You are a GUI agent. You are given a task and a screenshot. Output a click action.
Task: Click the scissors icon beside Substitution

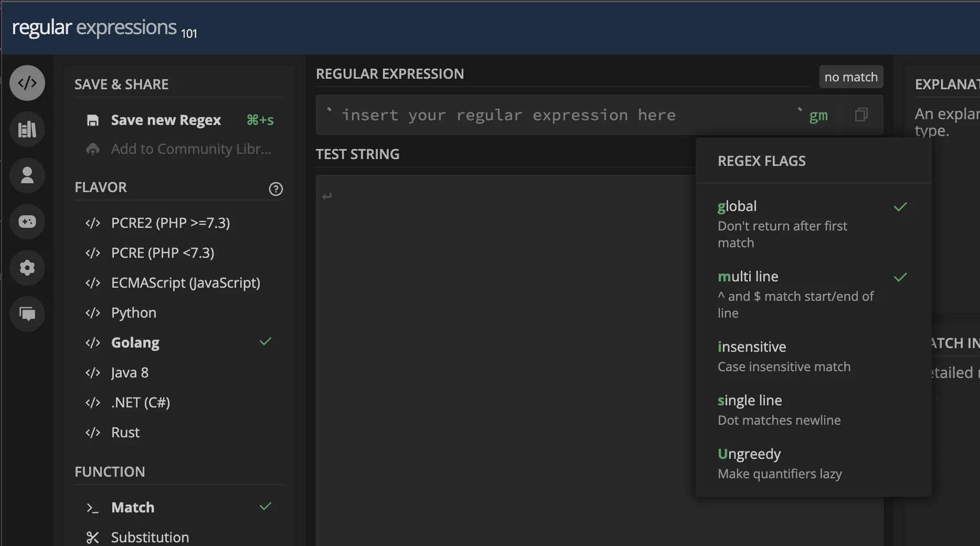(x=93, y=538)
